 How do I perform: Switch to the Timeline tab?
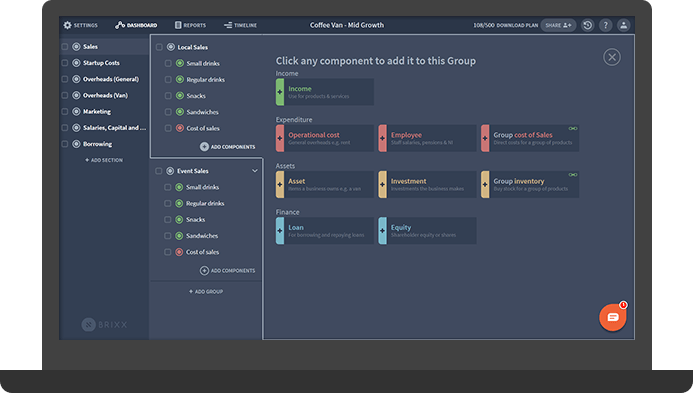240,25
